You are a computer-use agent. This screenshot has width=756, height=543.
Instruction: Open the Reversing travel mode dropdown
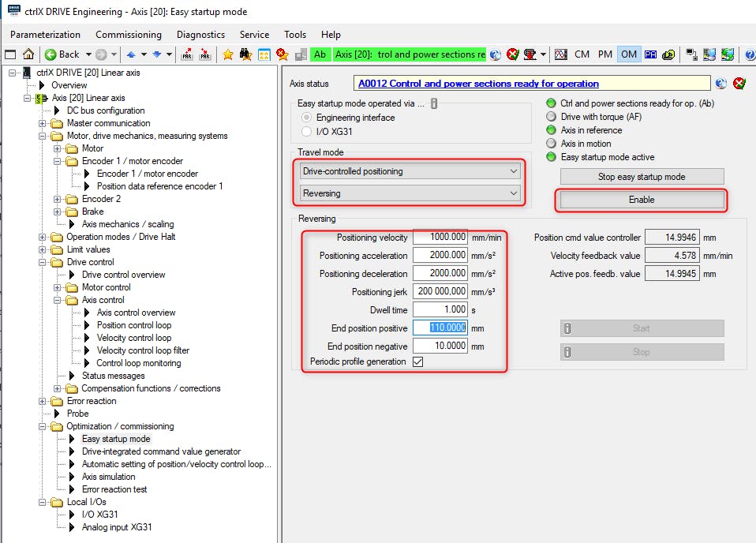[x=410, y=193]
